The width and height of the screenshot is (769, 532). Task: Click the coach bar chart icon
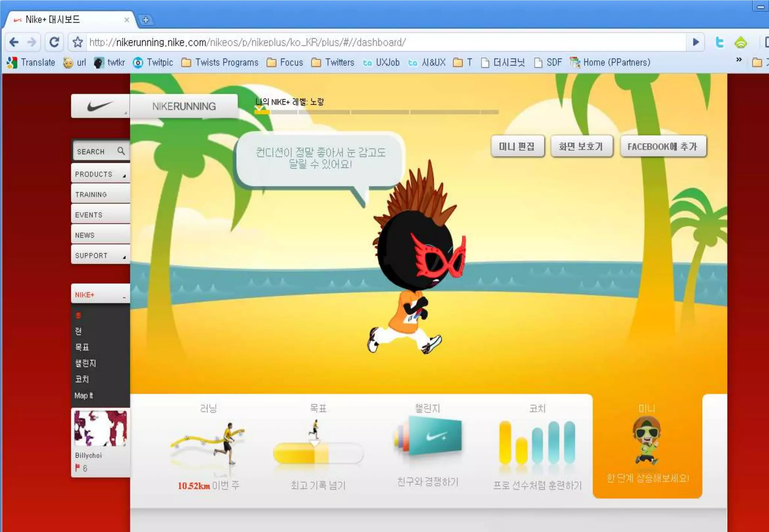537,443
